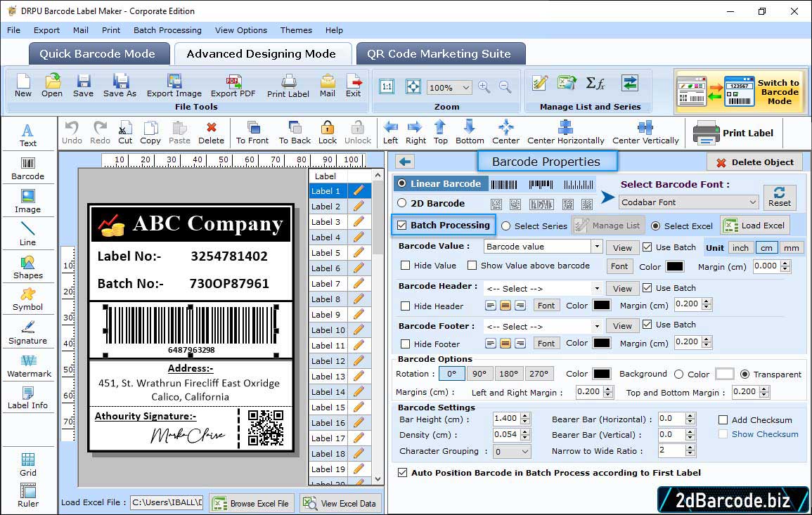
Task: Insert a Watermark from sidebar
Action: [29, 367]
